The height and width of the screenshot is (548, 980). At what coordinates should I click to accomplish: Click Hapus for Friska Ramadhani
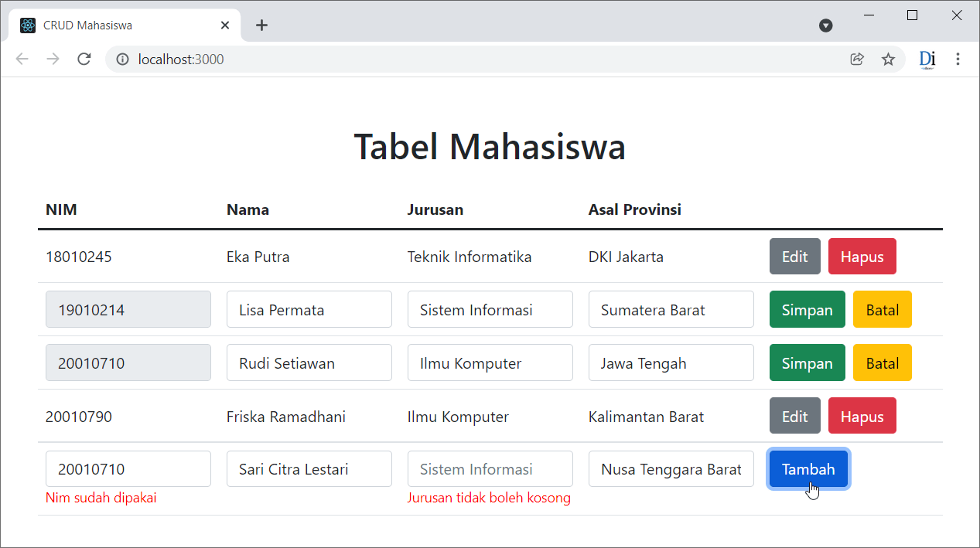tap(862, 416)
